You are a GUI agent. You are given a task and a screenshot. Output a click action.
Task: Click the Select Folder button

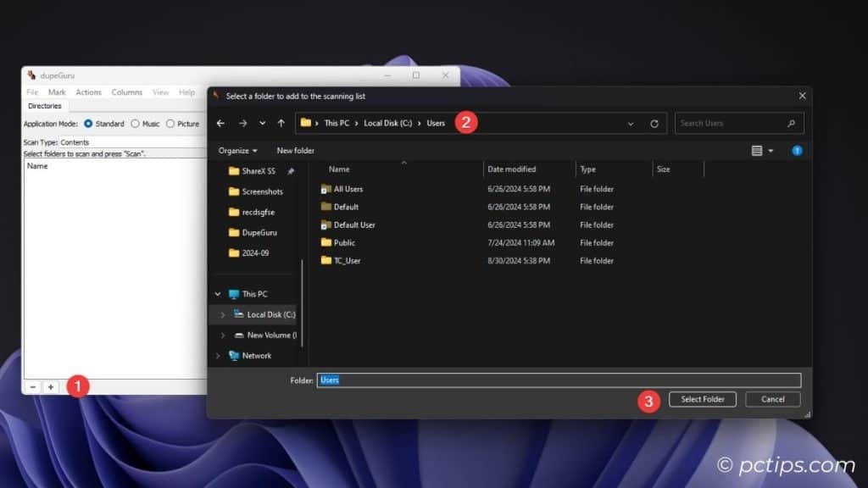pos(703,399)
